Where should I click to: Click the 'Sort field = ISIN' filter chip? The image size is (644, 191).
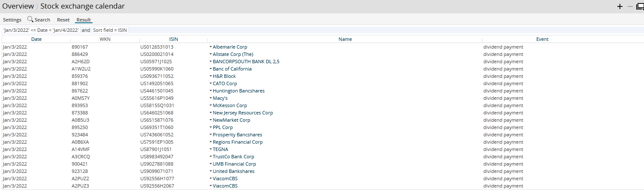[x=110, y=30]
